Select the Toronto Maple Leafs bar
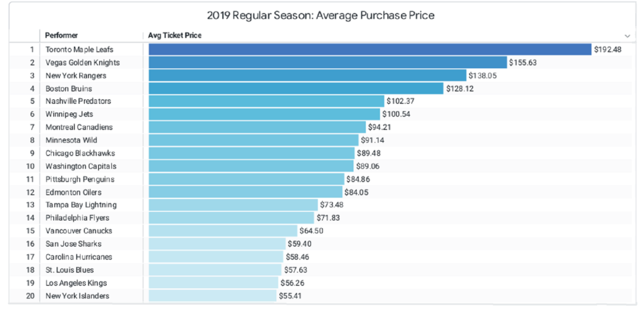Viewport: 644px width, 309px height. click(370, 49)
